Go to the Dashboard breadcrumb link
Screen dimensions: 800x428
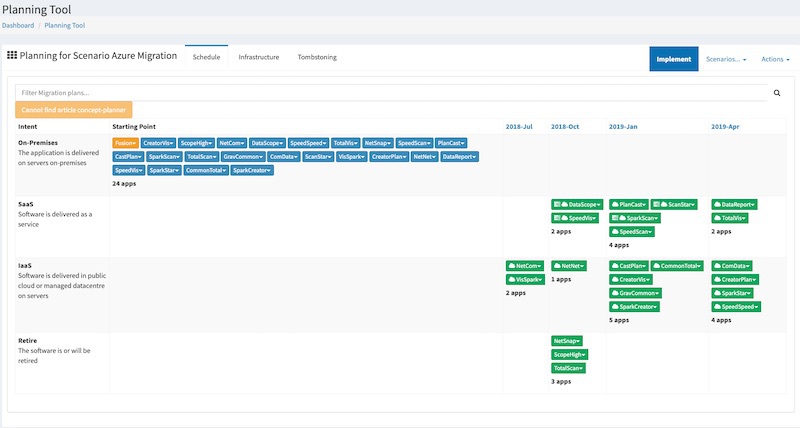18,25
